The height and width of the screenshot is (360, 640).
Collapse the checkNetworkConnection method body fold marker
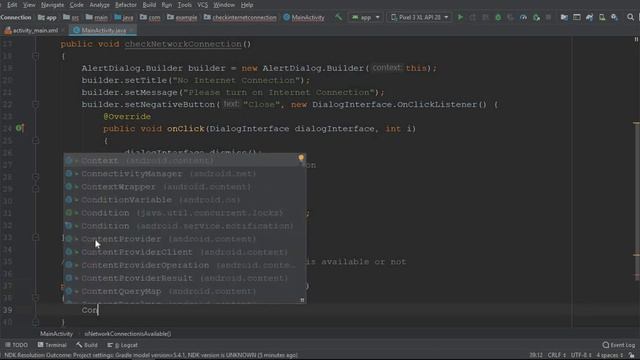coord(36,56)
